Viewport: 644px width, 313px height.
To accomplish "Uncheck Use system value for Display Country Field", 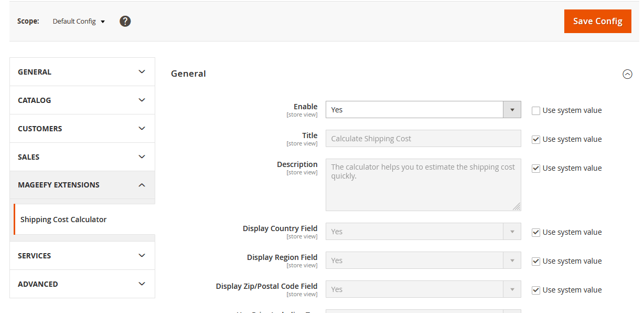I will coord(536,233).
